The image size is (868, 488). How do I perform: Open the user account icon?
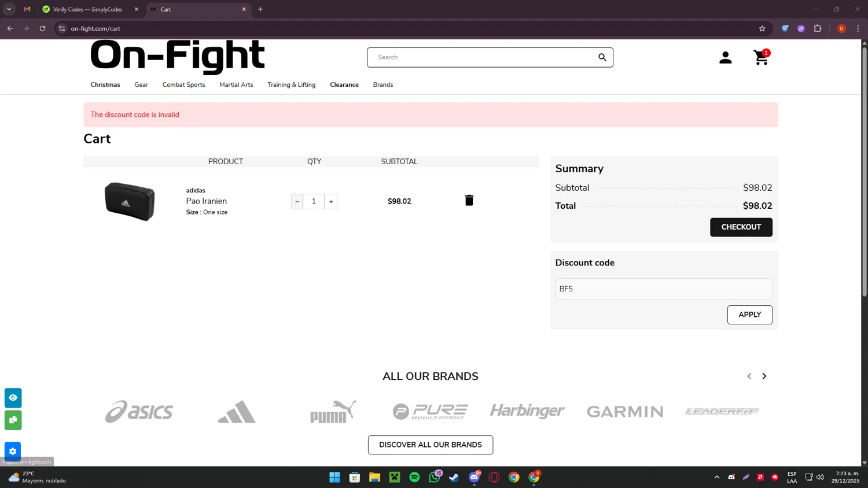pos(725,57)
